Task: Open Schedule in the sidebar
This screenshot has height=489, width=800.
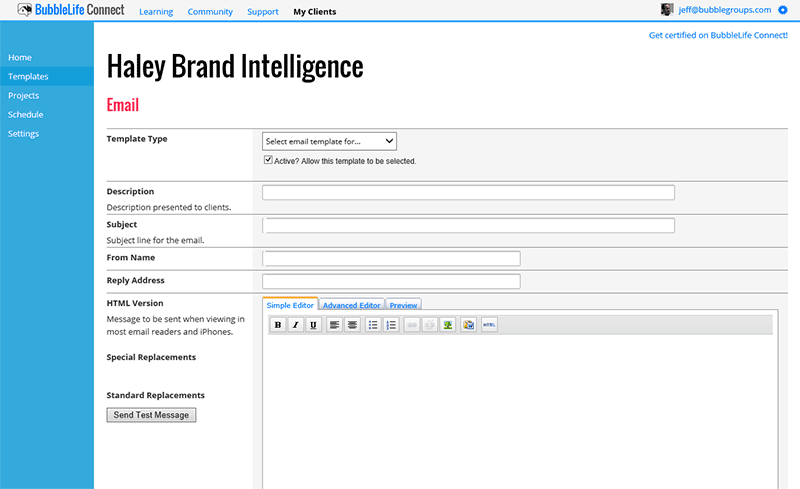Action: 26,115
